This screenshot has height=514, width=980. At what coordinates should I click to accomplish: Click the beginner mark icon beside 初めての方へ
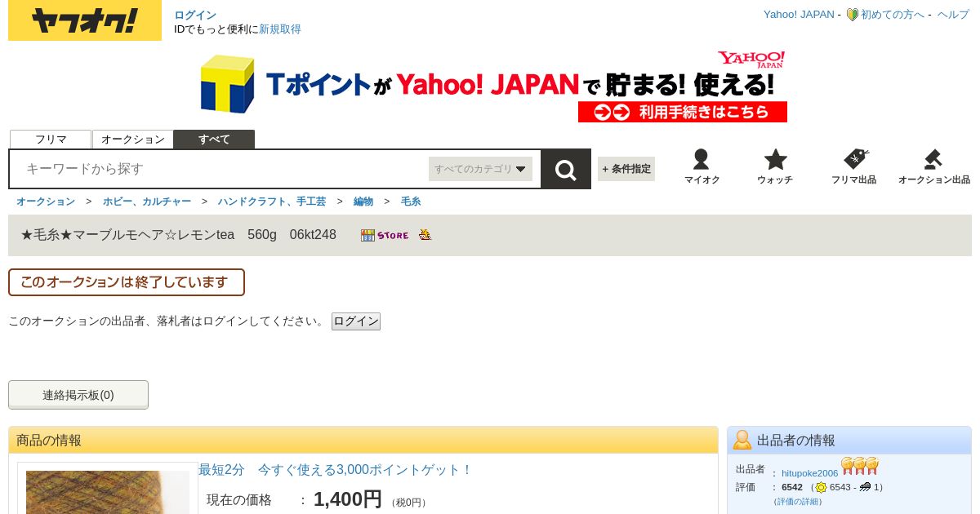852,15
